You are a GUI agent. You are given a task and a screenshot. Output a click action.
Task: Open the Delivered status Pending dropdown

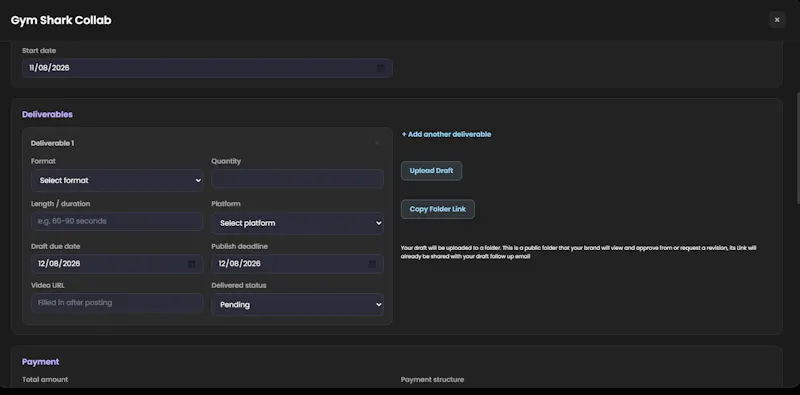pos(297,305)
